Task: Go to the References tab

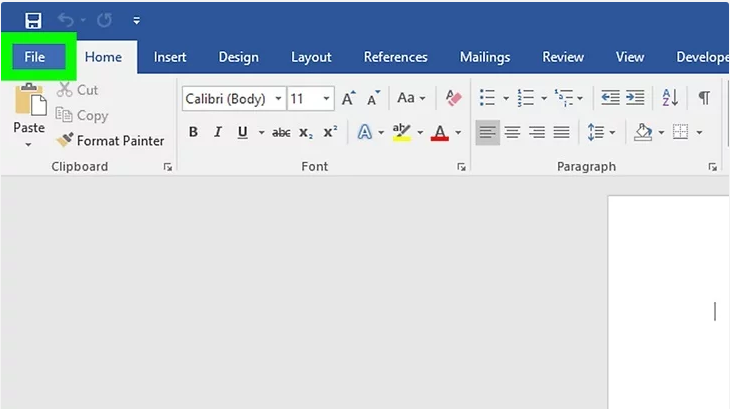Action: pyautogui.click(x=395, y=57)
